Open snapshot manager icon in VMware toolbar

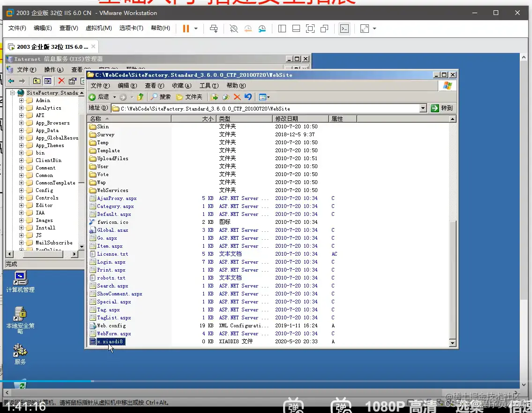coord(262,29)
